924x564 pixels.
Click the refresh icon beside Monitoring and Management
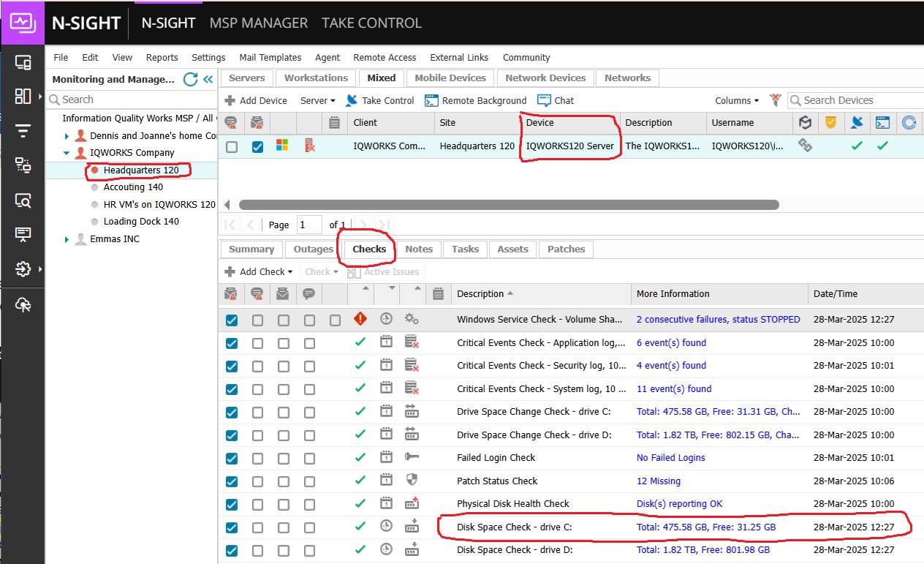[x=190, y=79]
